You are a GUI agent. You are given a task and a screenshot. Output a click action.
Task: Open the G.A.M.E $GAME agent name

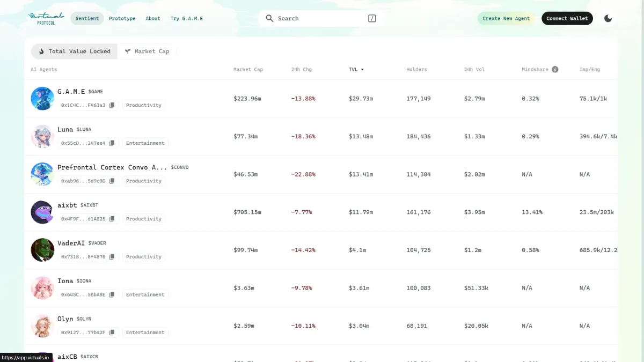click(80, 92)
